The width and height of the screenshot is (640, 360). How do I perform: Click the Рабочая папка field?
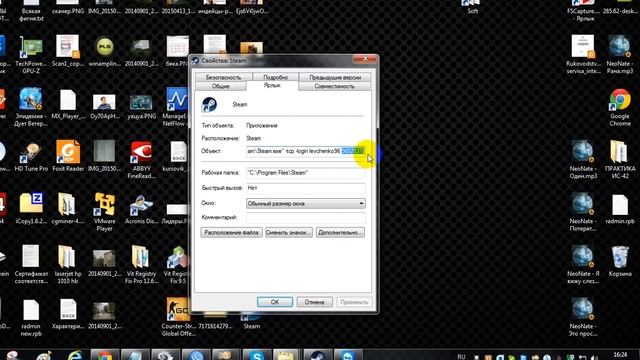[x=305, y=173]
